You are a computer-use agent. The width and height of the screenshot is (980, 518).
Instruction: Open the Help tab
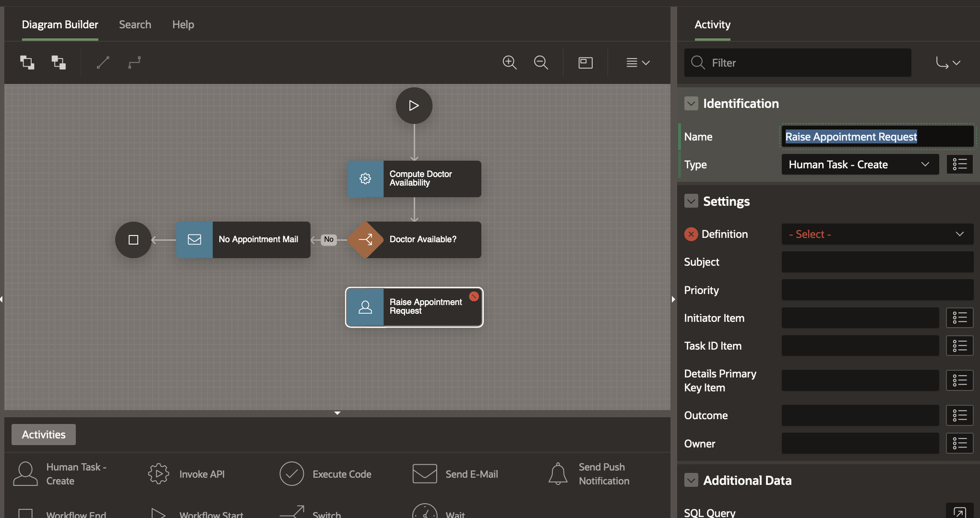click(183, 24)
